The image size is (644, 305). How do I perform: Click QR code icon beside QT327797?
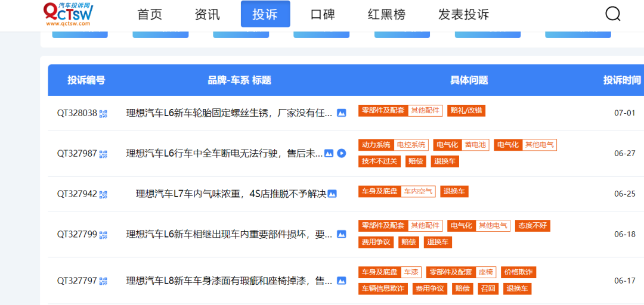click(x=103, y=281)
